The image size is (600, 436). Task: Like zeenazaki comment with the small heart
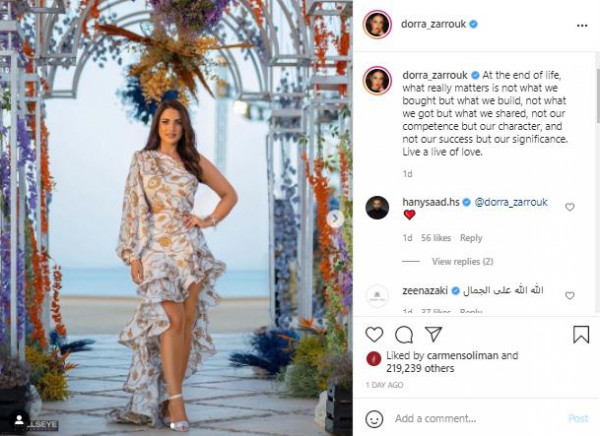(x=570, y=296)
